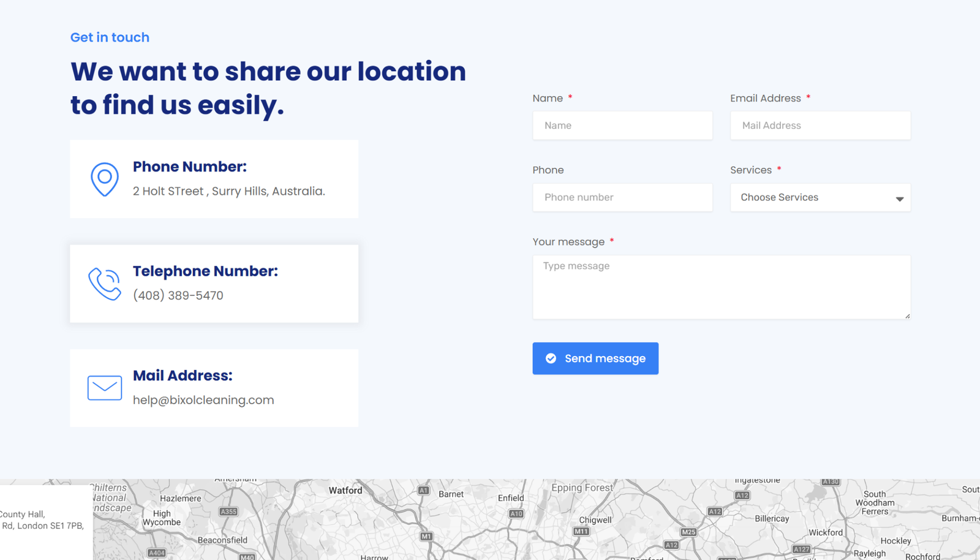Click Enfield on the map

pyautogui.click(x=511, y=498)
